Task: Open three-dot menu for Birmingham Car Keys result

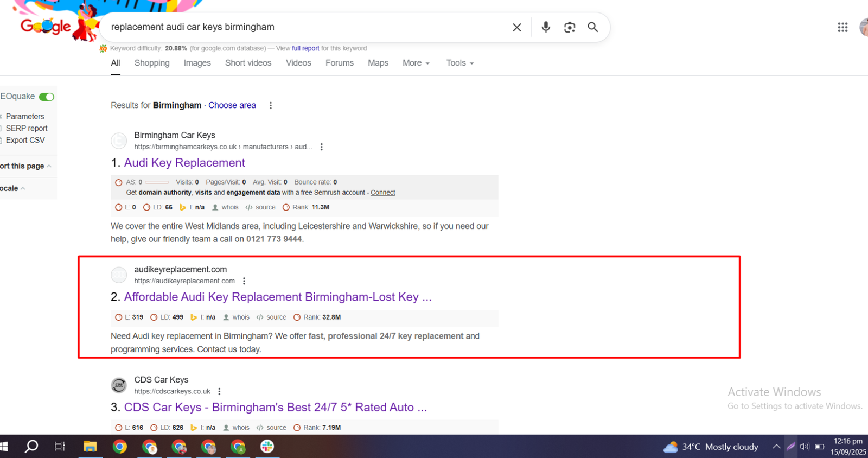Action: click(322, 147)
